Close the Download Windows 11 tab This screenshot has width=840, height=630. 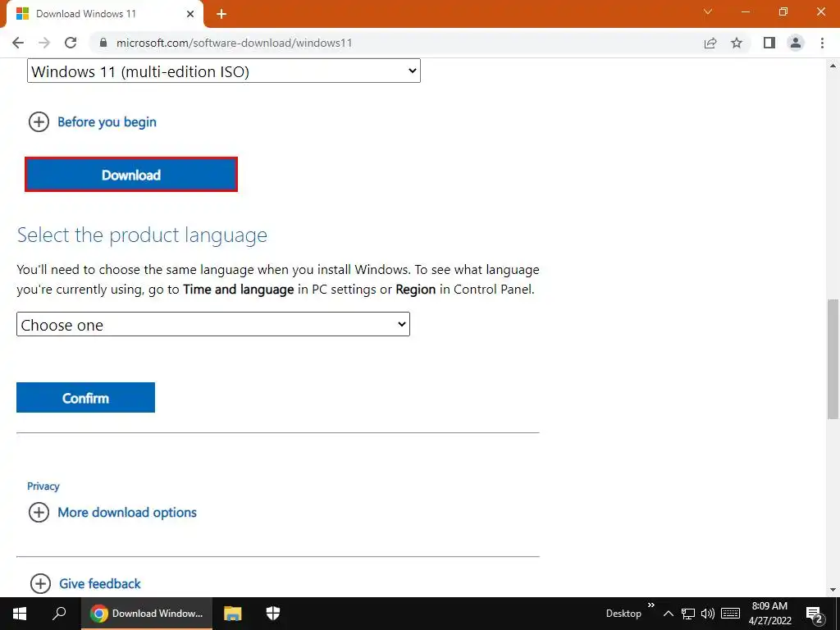[x=190, y=14]
